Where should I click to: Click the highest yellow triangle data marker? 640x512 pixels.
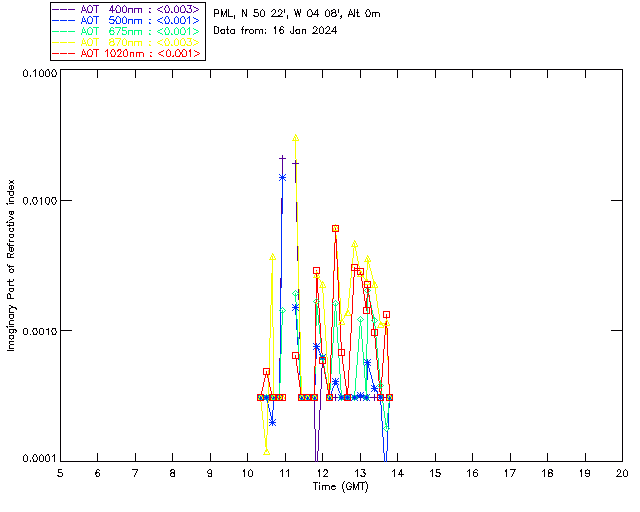pyautogui.click(x=295, y=139)
